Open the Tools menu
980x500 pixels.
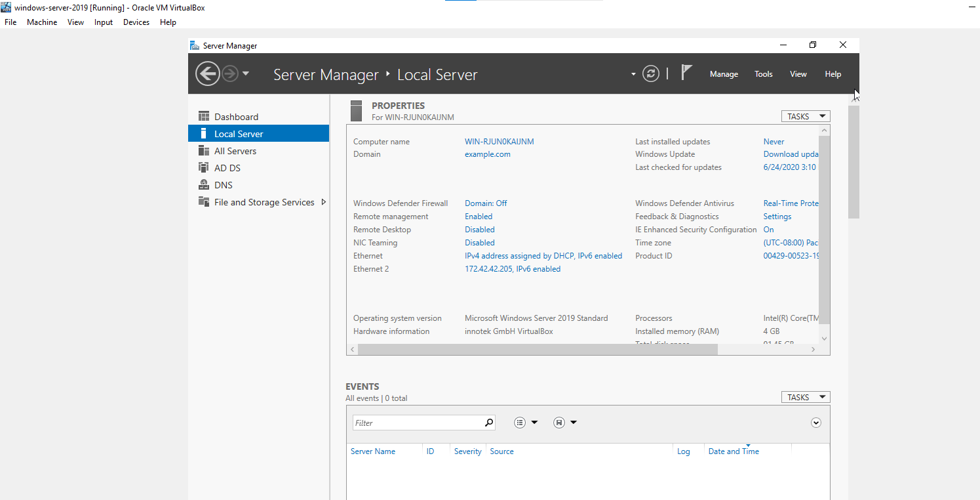pyautogui.click(x=763, y=73)
